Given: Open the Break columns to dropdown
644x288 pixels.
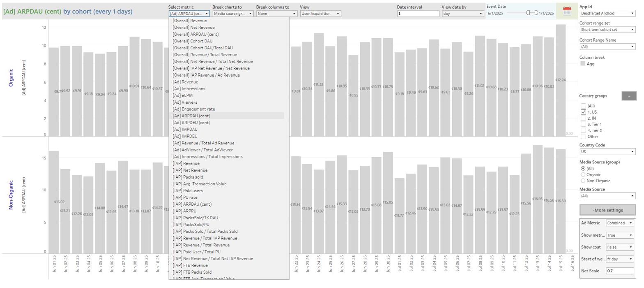Looking at the screenshot, I should pos(277,14).
